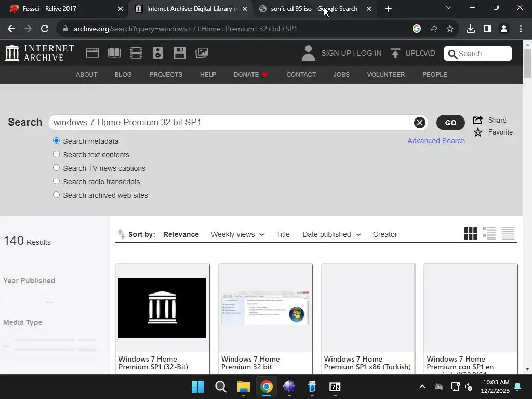This screenshot has height=399, width=532.
Task: Bookmark this page with star
Action: pyautogui.click(x=450, y=29)
